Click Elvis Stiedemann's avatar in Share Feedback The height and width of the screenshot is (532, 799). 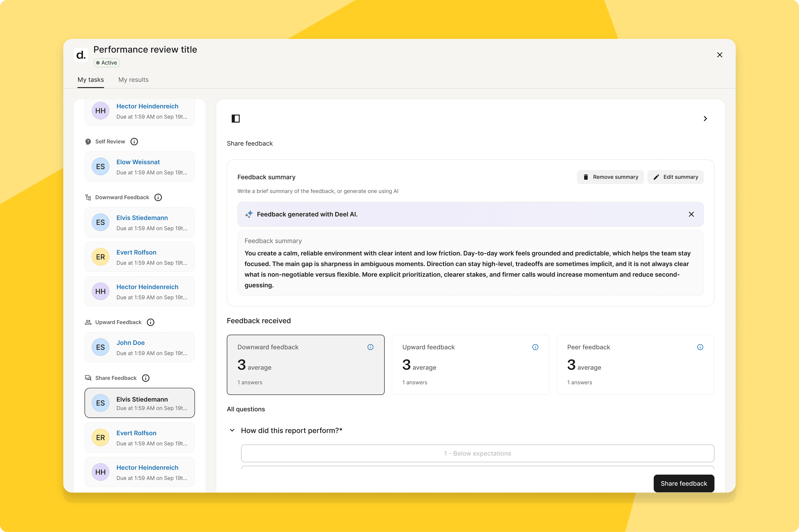pyautogui.click(x=101, y=403)
